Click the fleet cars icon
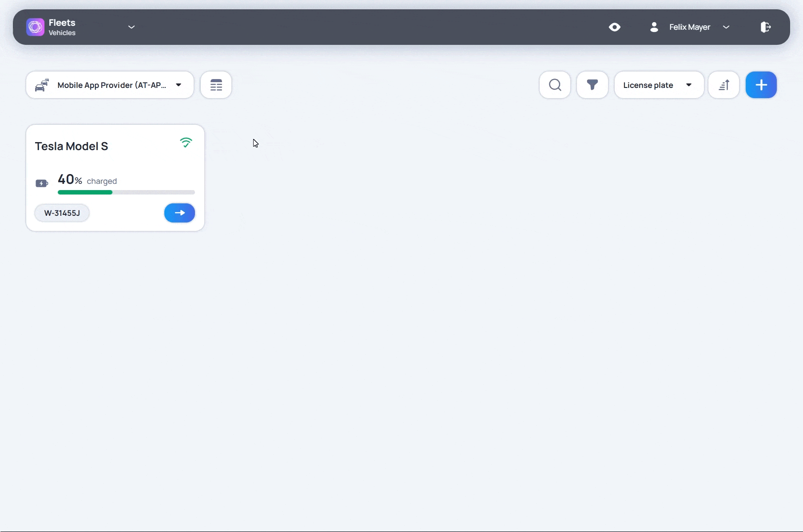The height and width of the screenshot is (532, 803). pos(42,85)
